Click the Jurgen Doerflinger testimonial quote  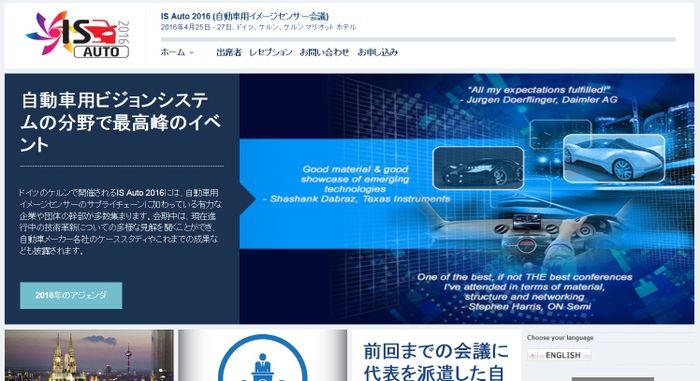coord(538,95)
